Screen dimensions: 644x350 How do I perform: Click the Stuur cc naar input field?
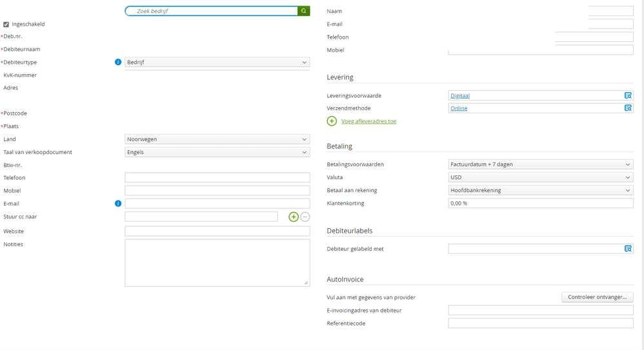201,216
